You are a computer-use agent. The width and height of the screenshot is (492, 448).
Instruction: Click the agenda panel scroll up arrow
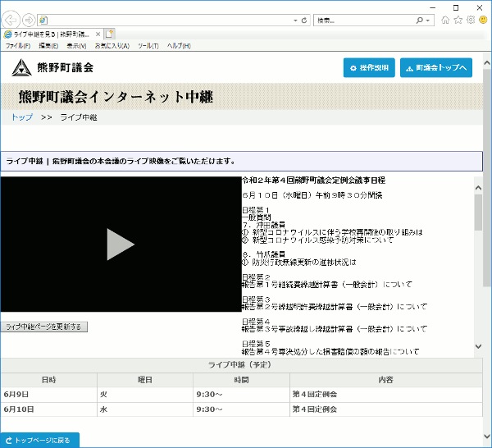(478, 188)
